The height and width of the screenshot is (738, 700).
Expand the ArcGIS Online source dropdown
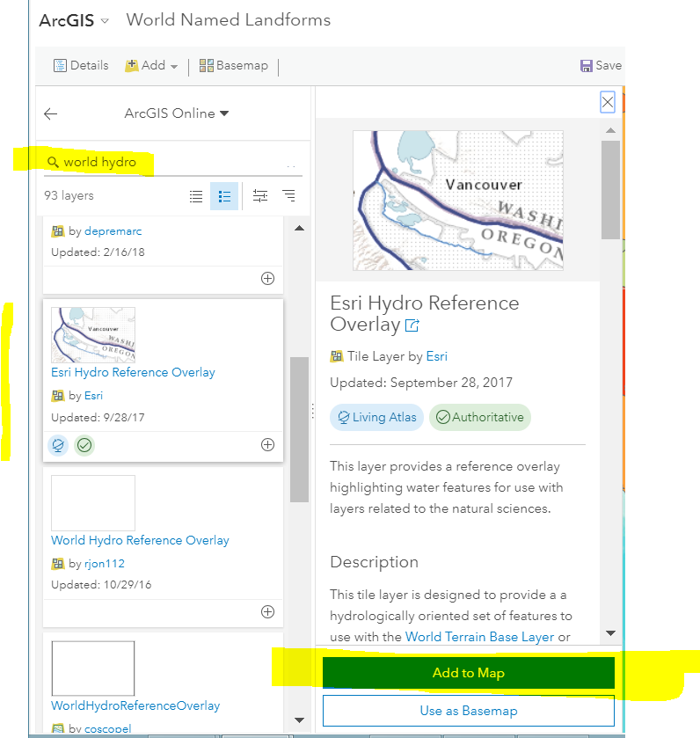click(177, 113)
